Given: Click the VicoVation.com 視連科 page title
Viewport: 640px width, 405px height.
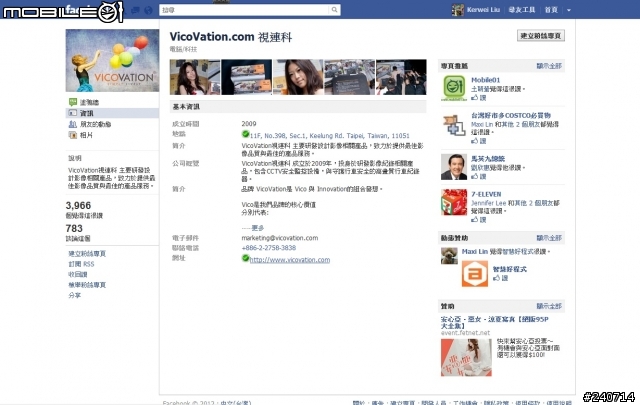Looking at the screenshot, I should coord(231,37).
